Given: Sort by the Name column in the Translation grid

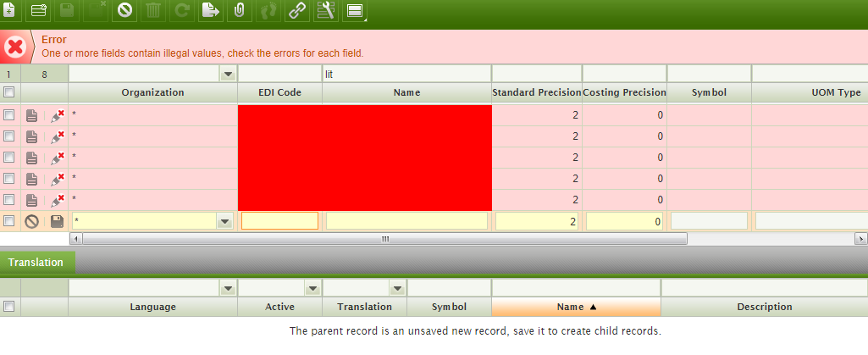Looking at the screenshot, I should tap(576, 307).
